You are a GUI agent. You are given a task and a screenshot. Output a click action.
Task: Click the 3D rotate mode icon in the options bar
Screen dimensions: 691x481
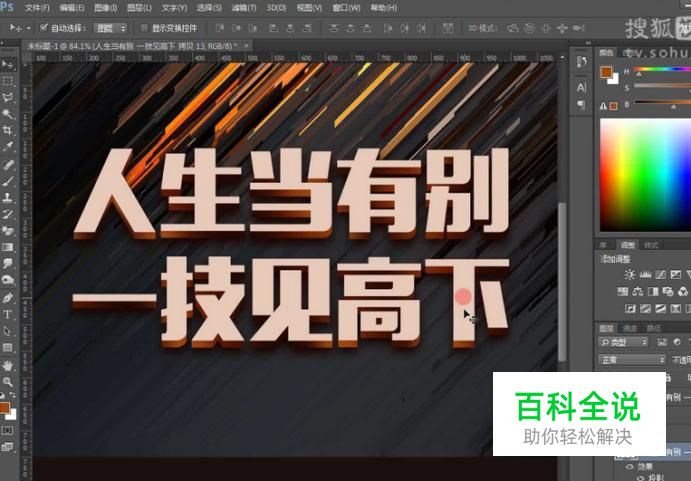coord(513,28)
